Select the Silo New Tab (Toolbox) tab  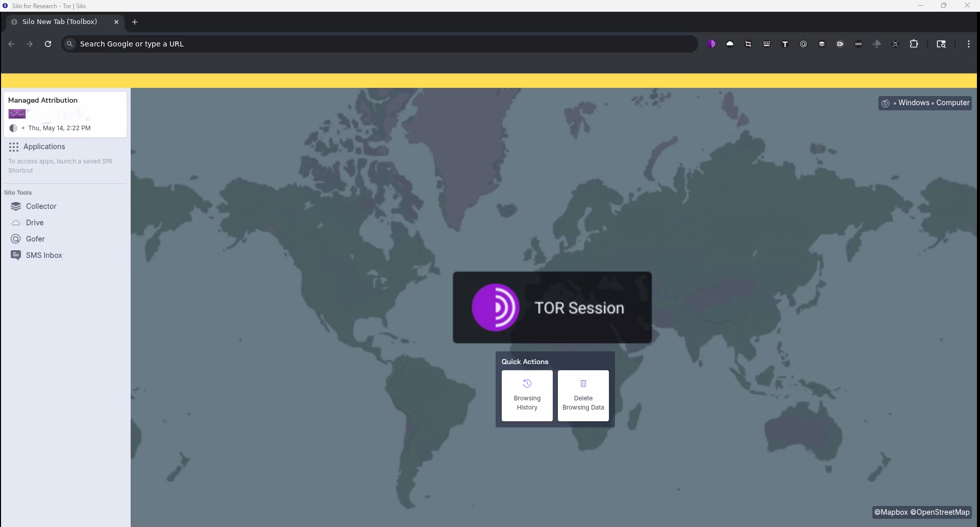tap(65, 22)
